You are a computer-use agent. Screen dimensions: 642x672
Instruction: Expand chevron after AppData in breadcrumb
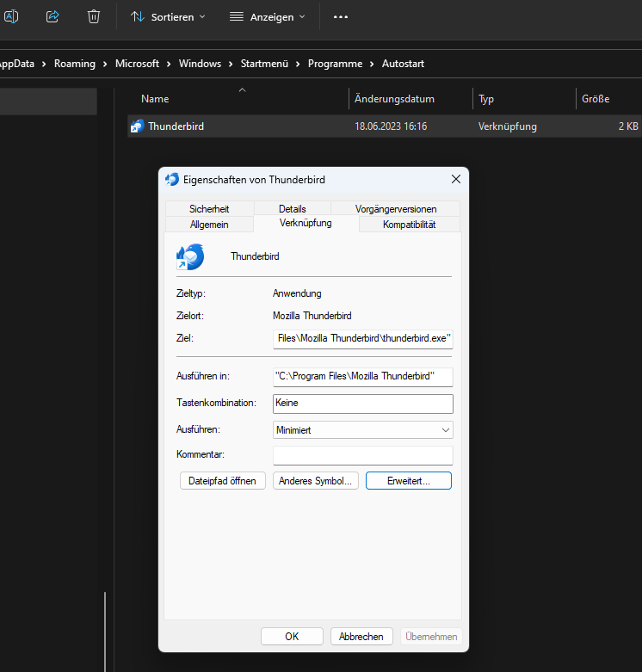click(x=44, y=64)
